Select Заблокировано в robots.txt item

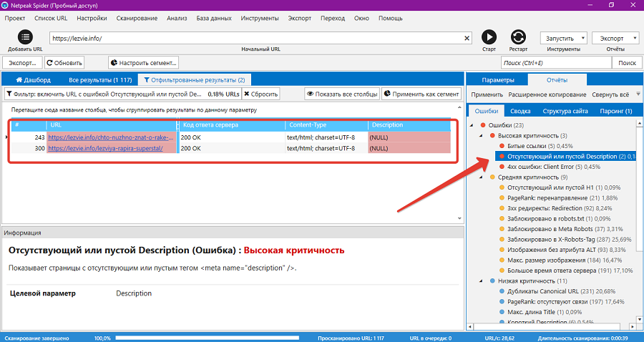pyautogui.click(x=559, y=218)
